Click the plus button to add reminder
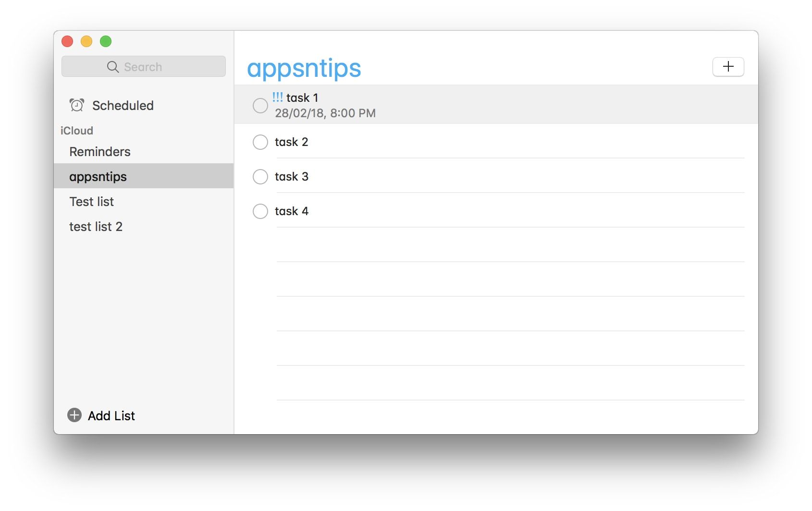 (x=728, y=67)
